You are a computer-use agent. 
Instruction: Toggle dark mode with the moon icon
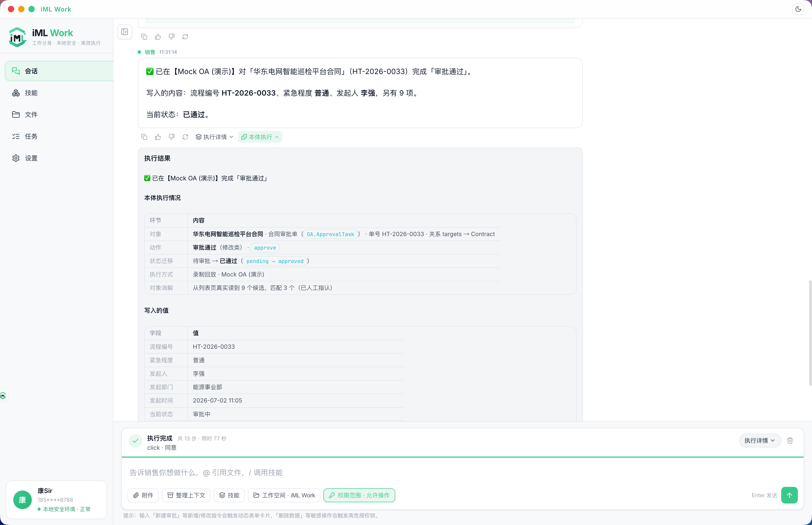pos(798,9)
